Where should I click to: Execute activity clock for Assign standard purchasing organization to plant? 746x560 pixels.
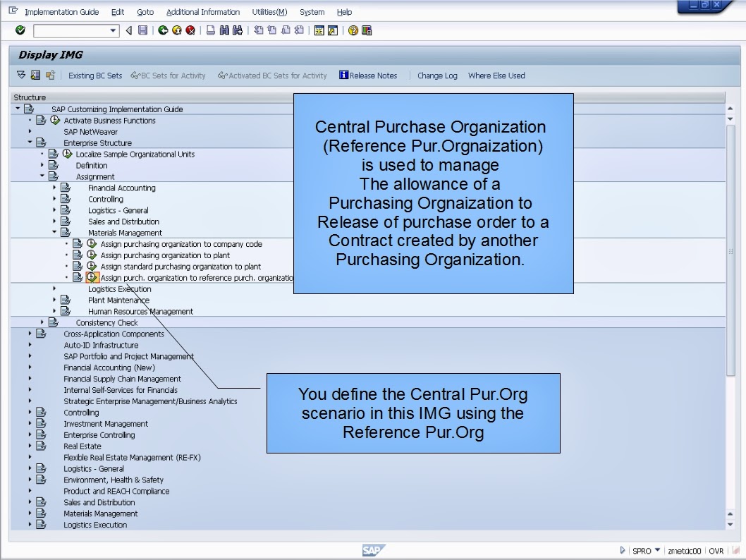92,266
